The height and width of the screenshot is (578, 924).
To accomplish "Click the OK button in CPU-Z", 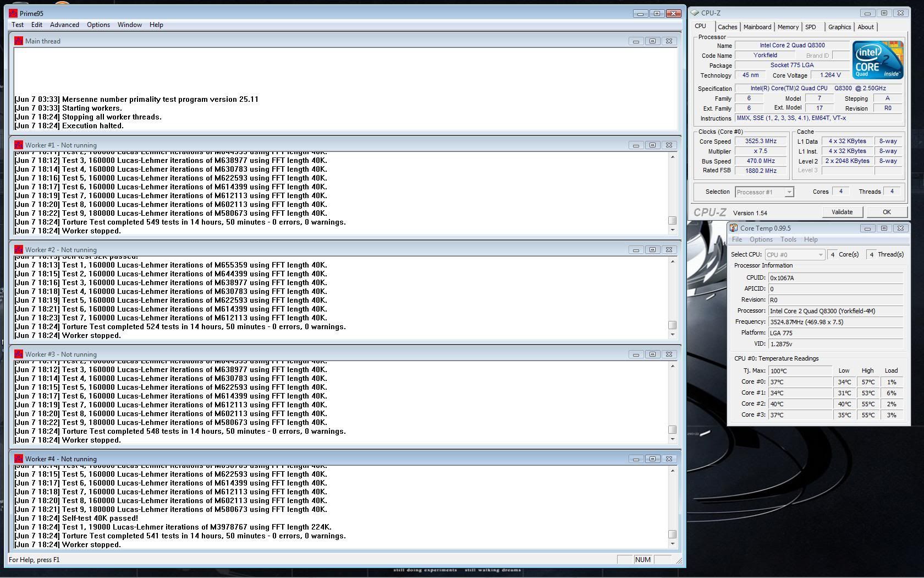I will tap(887, 212).
